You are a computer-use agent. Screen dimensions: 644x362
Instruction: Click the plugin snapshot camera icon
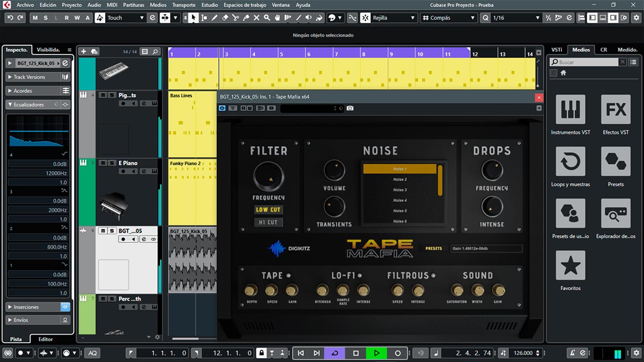pos(350,108)
